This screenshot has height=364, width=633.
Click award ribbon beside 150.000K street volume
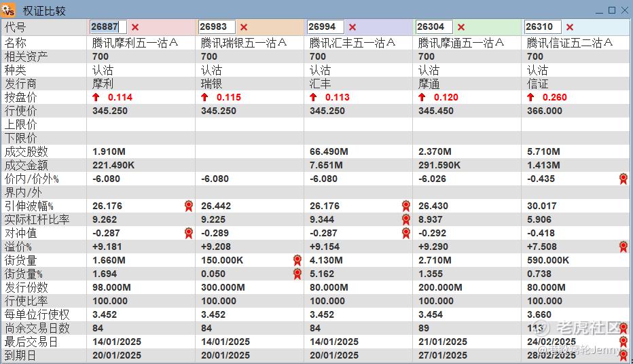tap(297, 260)
